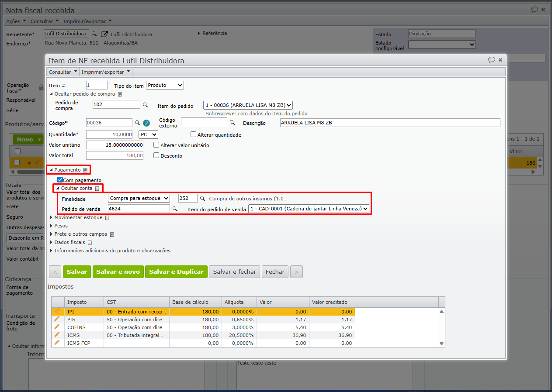Click the Valor unitário input field
This screenshot has width=552, height=392.
[115, 145]
